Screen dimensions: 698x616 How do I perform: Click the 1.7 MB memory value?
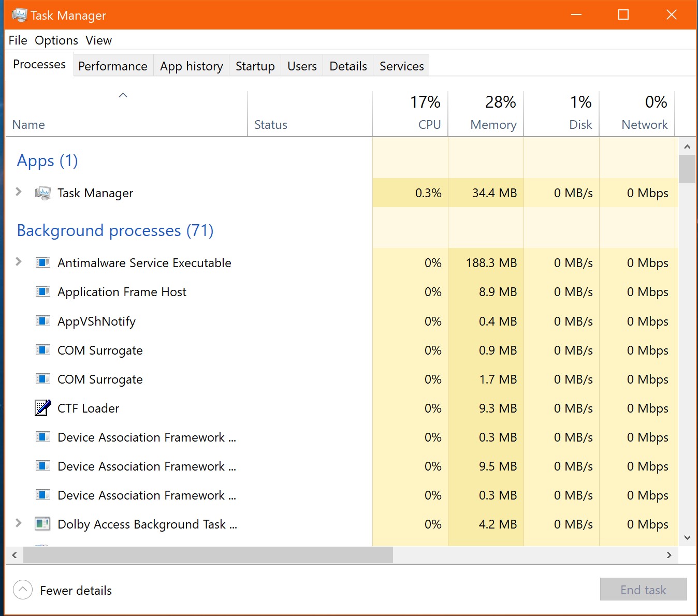coord(498,379)
